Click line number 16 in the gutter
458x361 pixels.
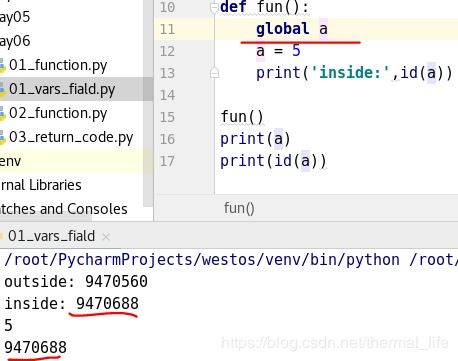pos(167,139)
